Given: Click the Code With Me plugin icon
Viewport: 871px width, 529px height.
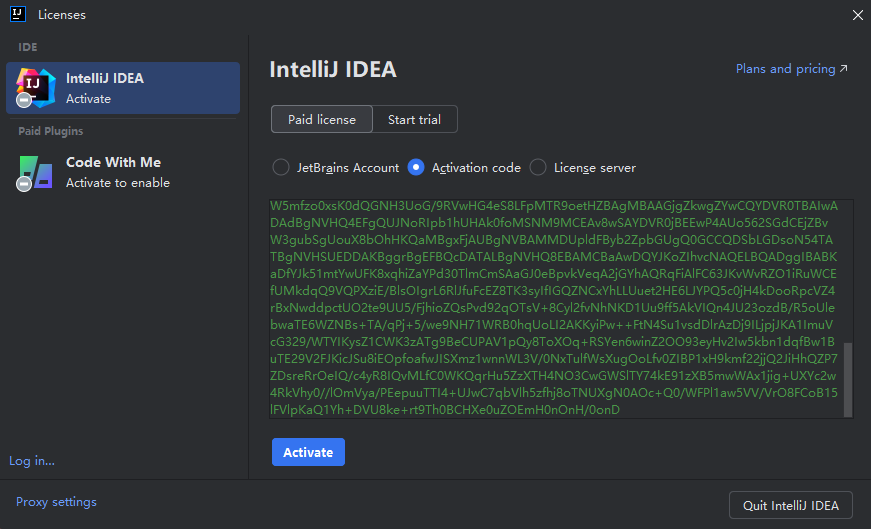Looking at the screenshot, I should (x=36, y=172).
